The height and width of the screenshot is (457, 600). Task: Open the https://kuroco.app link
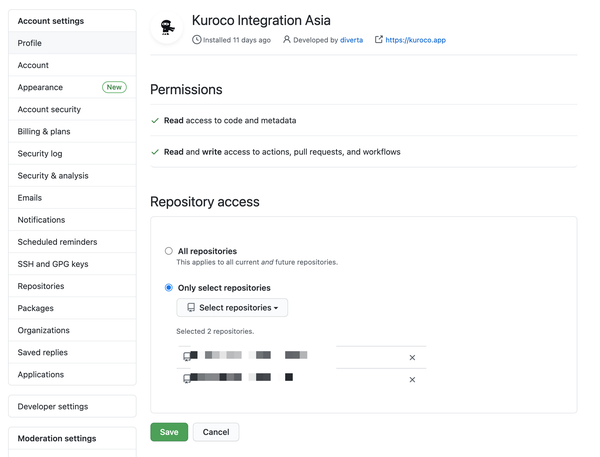416,40
